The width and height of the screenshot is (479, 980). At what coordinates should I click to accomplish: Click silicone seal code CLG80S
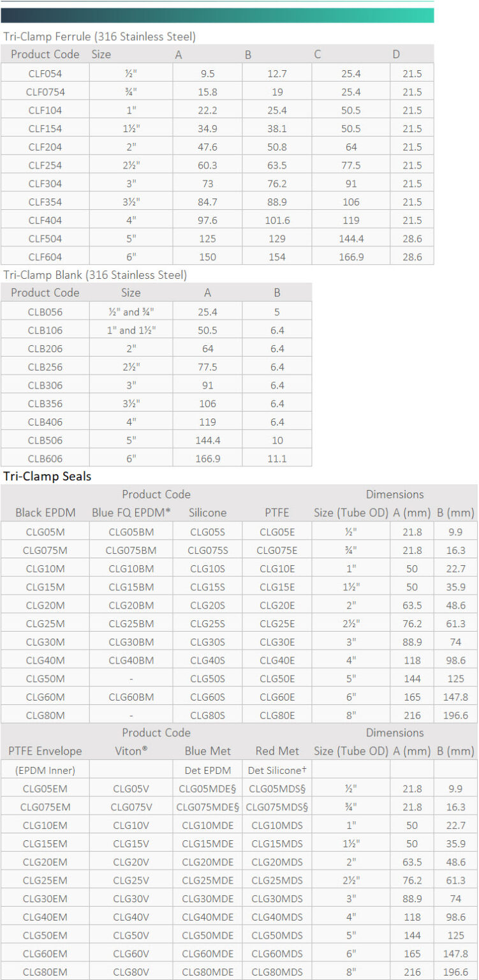point(208,716)
